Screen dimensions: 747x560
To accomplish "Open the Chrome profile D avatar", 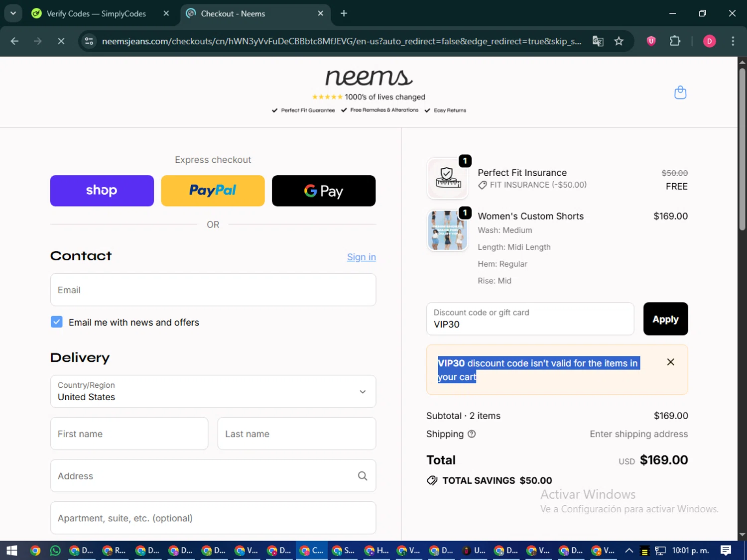I will click(709, 41).
